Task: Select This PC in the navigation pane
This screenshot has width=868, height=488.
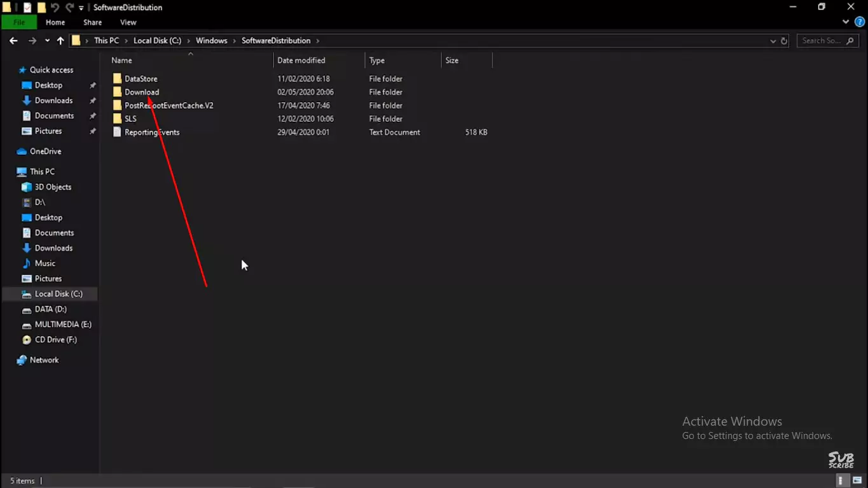Action: [x=42, y=172]
